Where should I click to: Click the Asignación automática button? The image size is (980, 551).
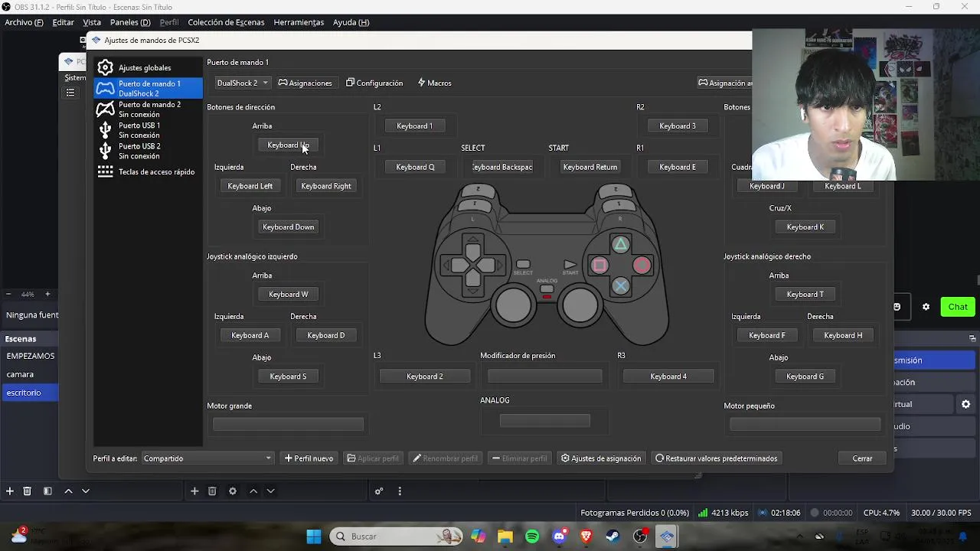point(724,83)
